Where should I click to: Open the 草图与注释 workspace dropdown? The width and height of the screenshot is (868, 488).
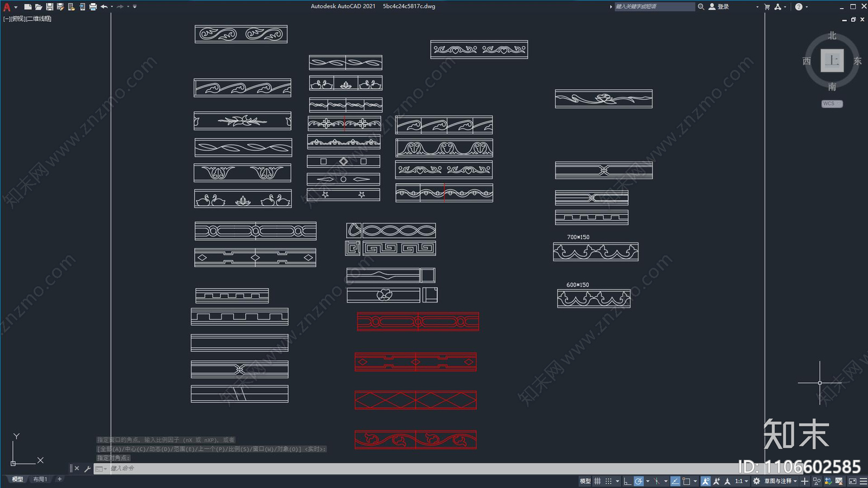click(781, 481)
